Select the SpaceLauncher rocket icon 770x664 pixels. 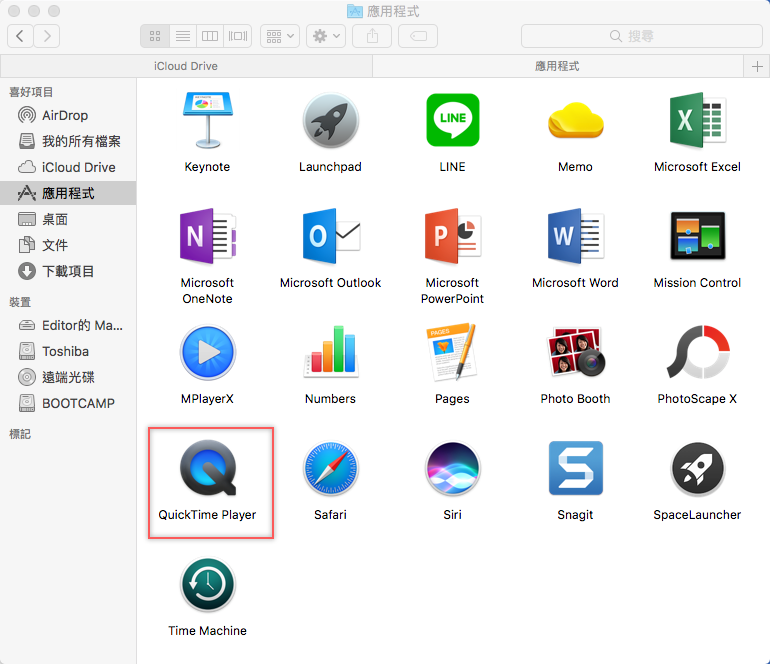point(697,469)
